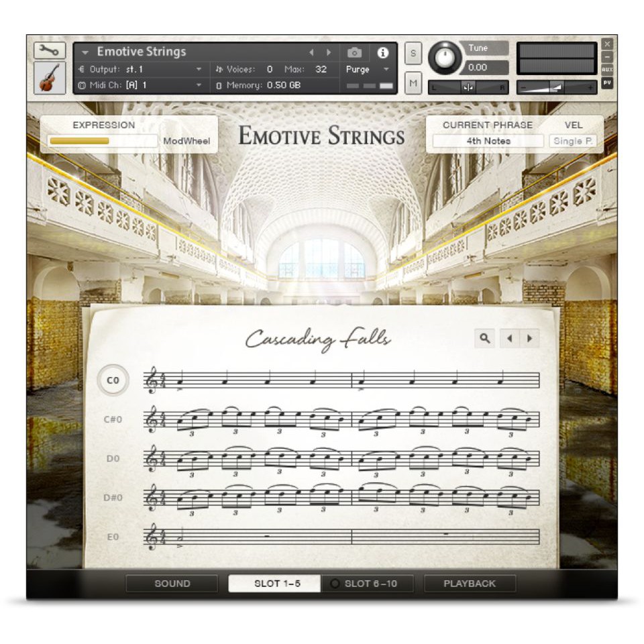Click the D#0 triplet phrase notation

(341, 498)
